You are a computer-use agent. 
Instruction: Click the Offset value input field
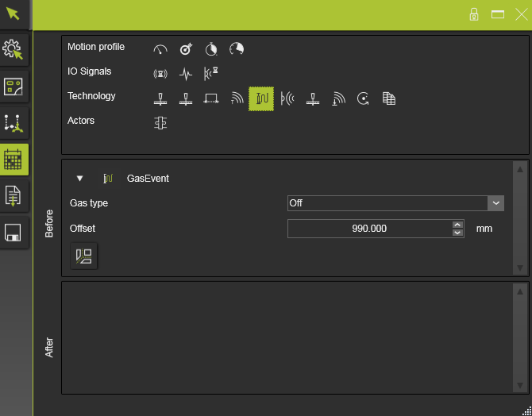369,229
